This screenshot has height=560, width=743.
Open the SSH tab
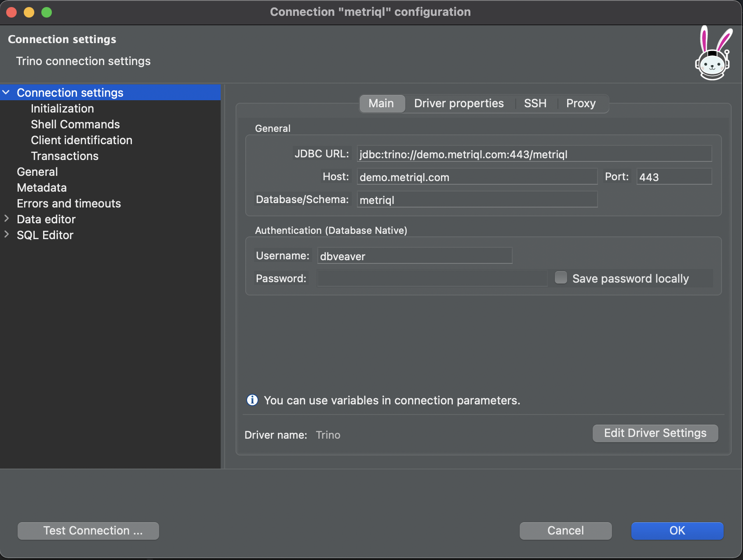point(535,104)
